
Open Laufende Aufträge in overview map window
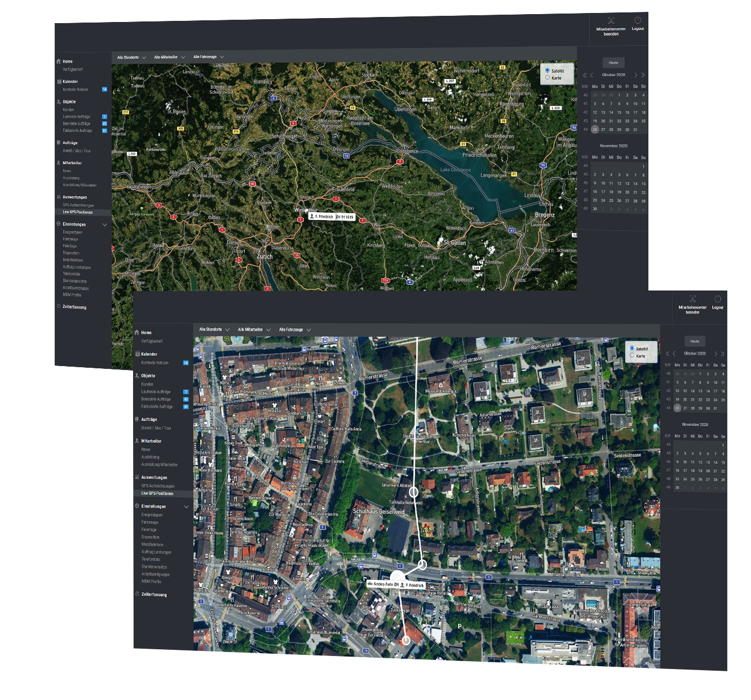point(76,117)
